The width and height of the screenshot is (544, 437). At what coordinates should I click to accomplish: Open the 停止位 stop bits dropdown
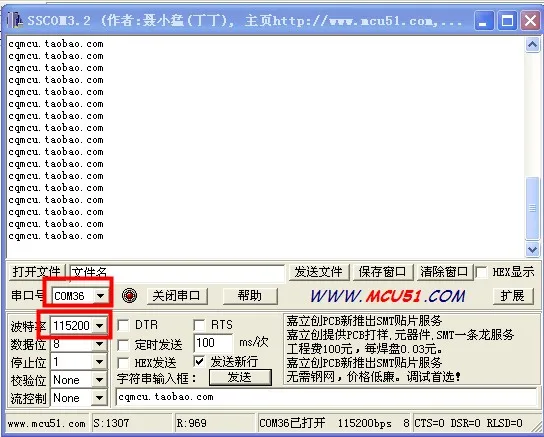coord(100,362)
